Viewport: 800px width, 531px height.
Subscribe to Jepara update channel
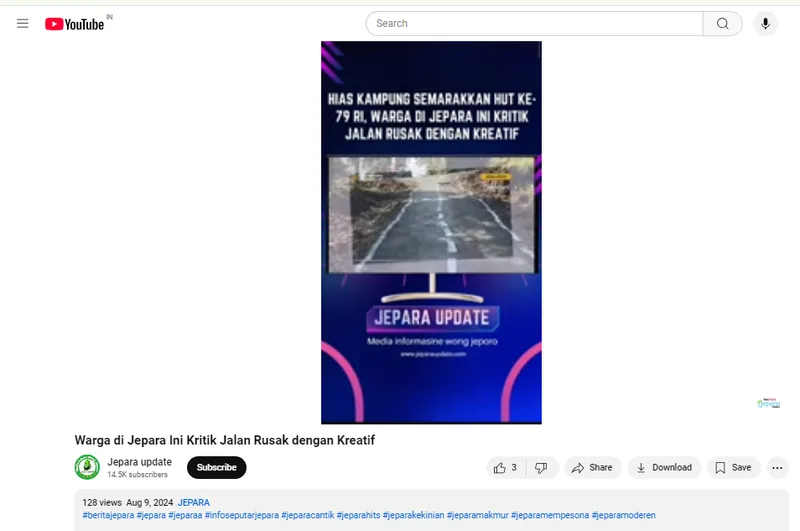click(216, 467)
